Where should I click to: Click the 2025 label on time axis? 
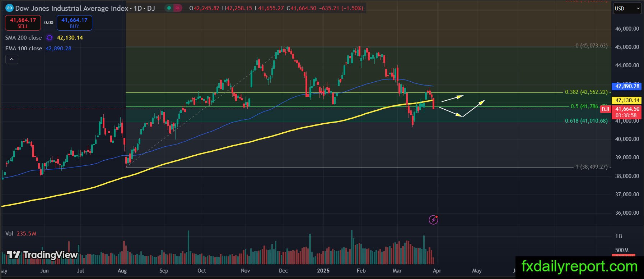[x=323, y=271]
